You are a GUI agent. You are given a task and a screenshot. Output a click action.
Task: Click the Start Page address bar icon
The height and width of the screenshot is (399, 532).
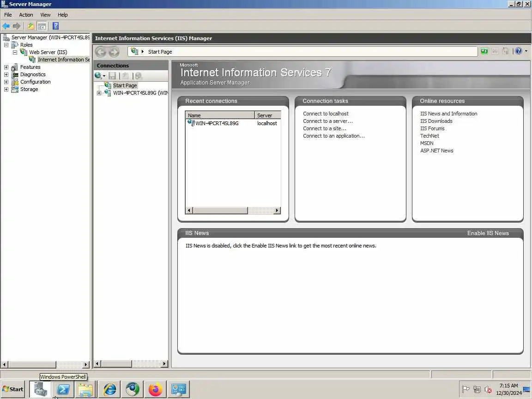pos(135,51)
